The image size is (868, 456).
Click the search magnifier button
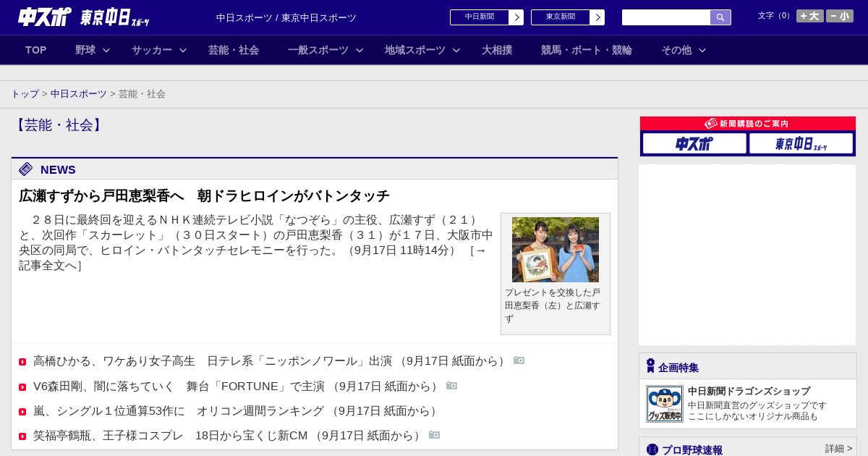click(x=720, y=17)
